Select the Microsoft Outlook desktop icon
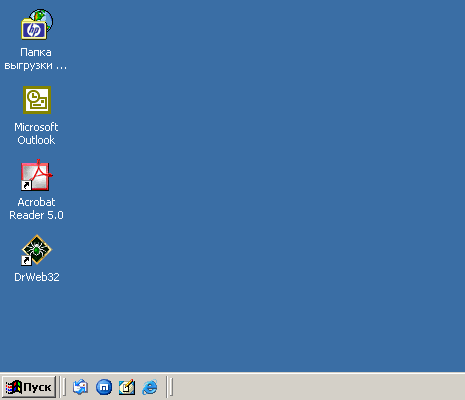This screenshot has height=400, width=465. [37, 100]
